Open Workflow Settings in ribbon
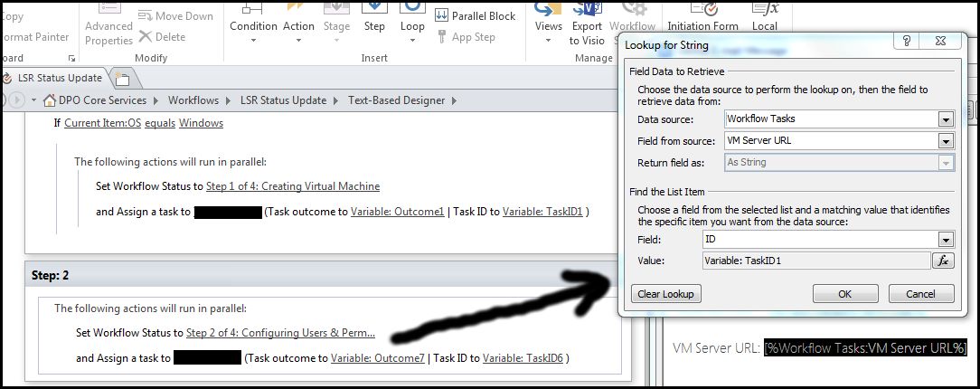 tap(632, 25)
